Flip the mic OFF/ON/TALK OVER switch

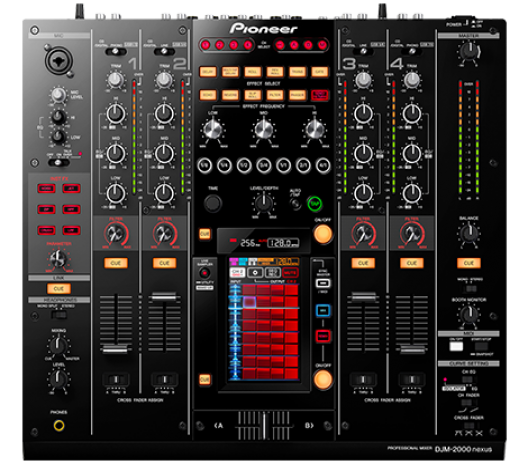pos(58,163)
